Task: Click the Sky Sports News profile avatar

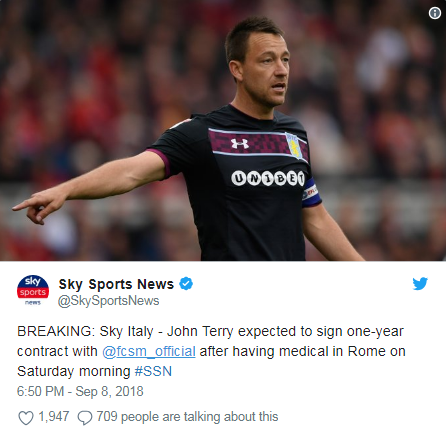Action: pos(33,291)
